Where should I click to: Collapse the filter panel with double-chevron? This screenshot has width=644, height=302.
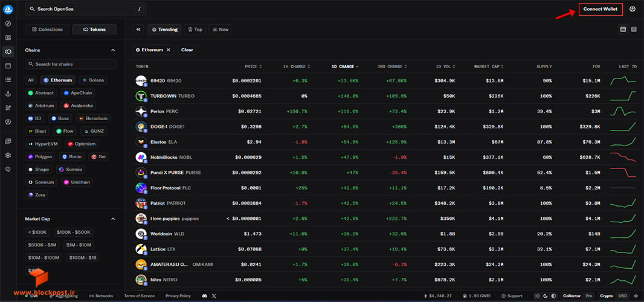pyautogui.click(x=138, y=30)
